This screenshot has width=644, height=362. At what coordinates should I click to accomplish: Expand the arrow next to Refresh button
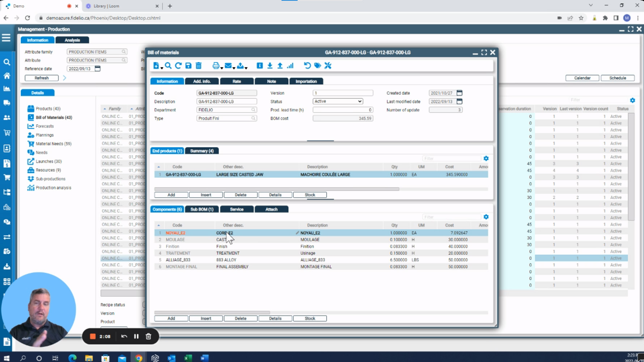(x=64, y=78)
